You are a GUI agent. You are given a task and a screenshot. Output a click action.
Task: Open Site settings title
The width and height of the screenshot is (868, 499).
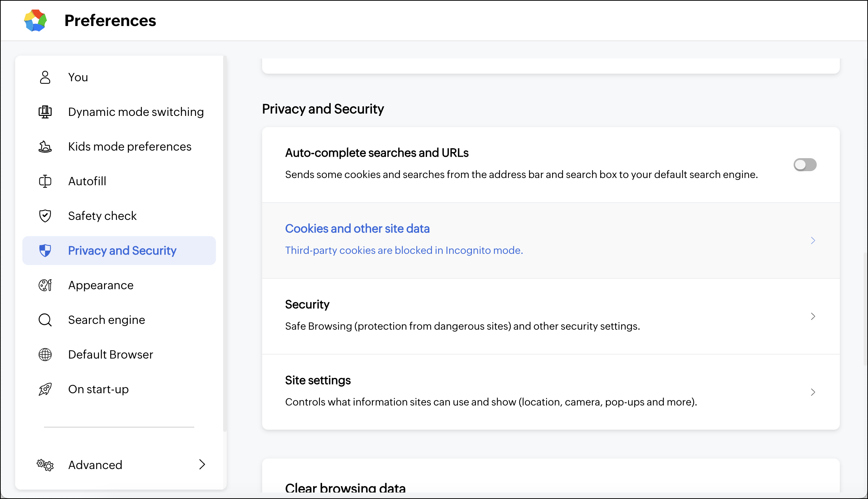(x=318, y=380)
